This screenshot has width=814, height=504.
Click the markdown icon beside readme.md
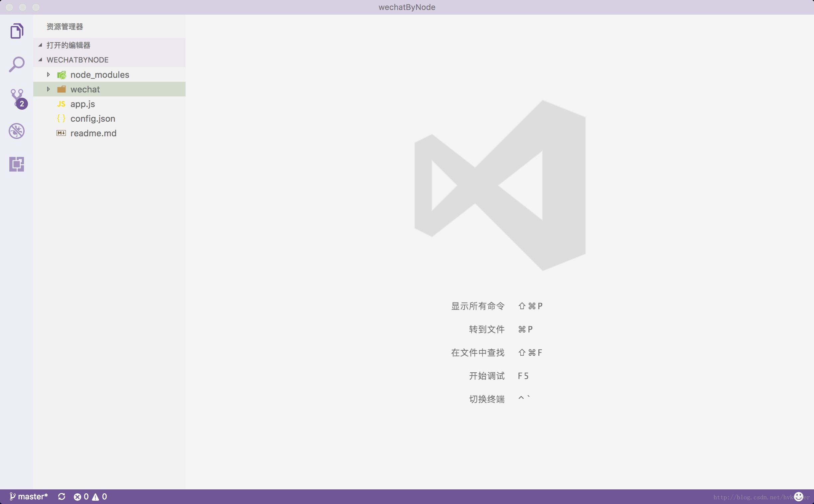point(61,133)
